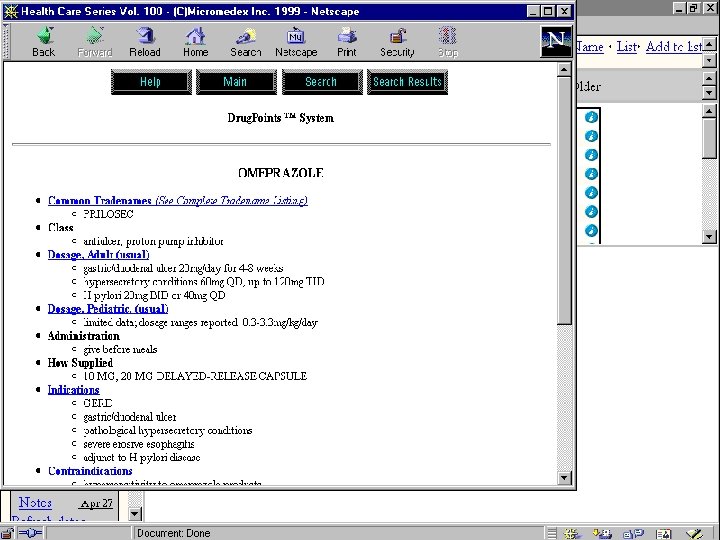Click the toolbar collapse grip handle
Screen dimensions: 720x540
[6, 42]
